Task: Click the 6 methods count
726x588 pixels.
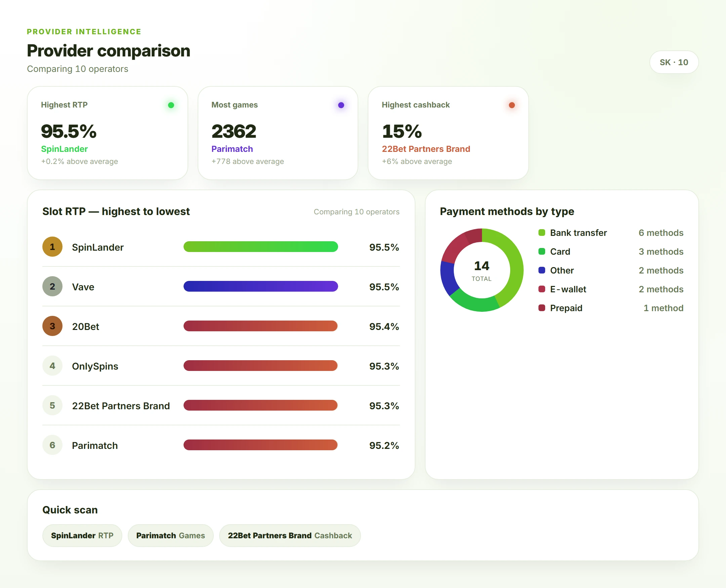Action: pos(661,233)
